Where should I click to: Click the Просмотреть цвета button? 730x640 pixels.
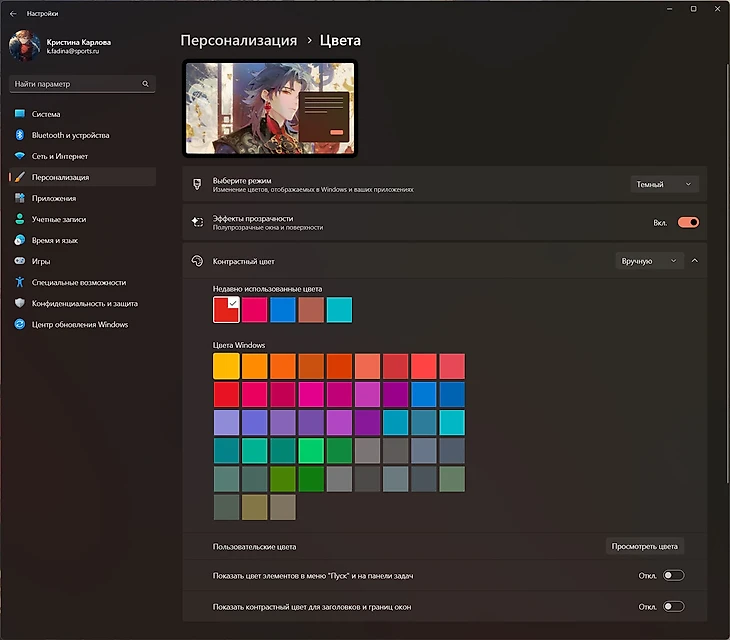645,546
